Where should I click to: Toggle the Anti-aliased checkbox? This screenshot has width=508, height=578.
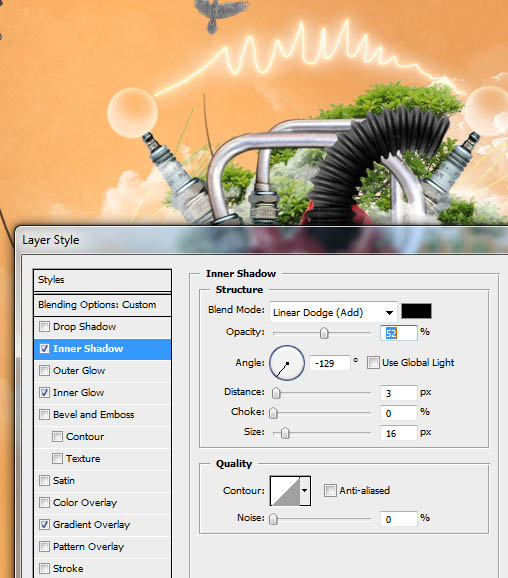[x=330, y=491]
